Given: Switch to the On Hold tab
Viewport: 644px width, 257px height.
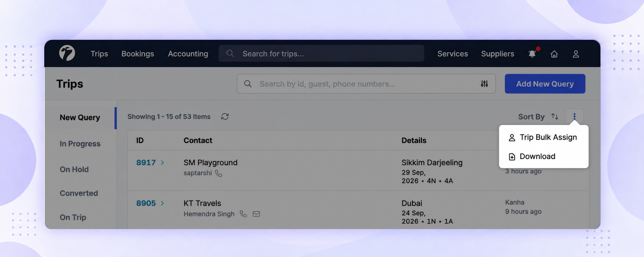Looking at the screenshot, I should click(x=74, y=169).
